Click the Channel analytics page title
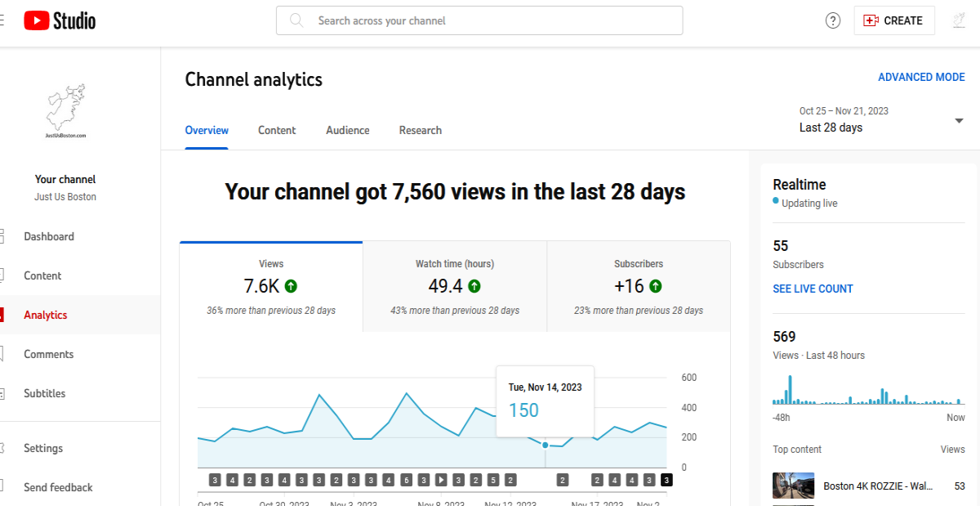Viewport: 980px width, 506px height. coord(254,79)
